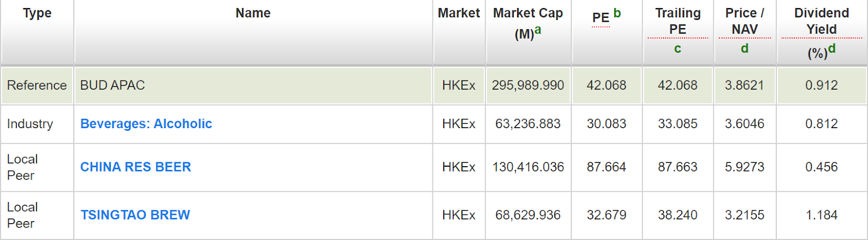Select trailing PE value 33.085
Image resolution: width=868 pixels, height=240 pixels.
pos(678,124)
